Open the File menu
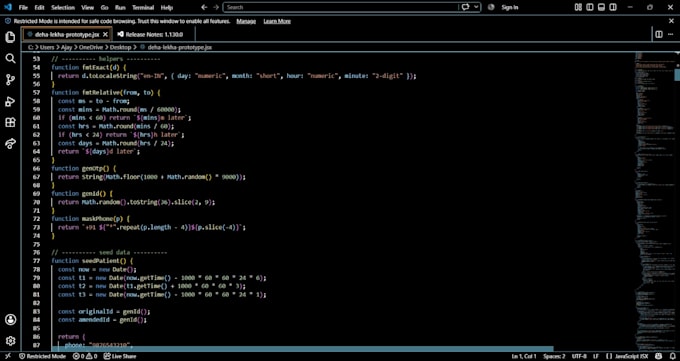Screen dimensions: 680x361 pyautogui.click(x=23, y=7)
